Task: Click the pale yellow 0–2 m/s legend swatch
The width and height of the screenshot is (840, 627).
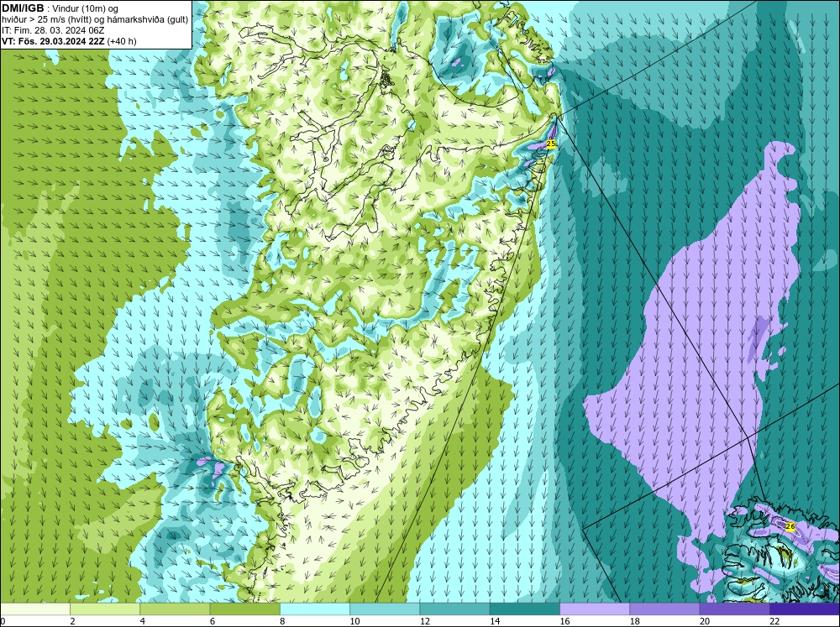Action: pyautogui.click(x=34, y=609)
